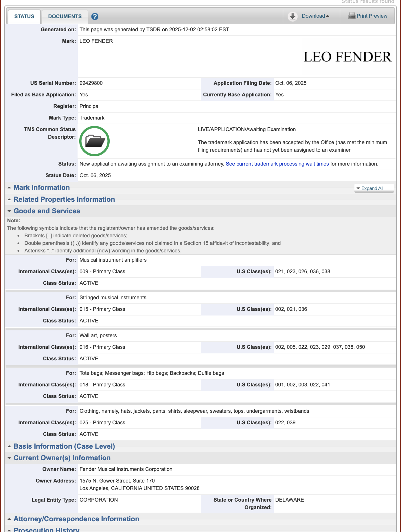Click the Tote bags; Messenger bags goods entry
The height and width of the screenshot is (532, 401).
pyautogui.click(x=152, y=373)
